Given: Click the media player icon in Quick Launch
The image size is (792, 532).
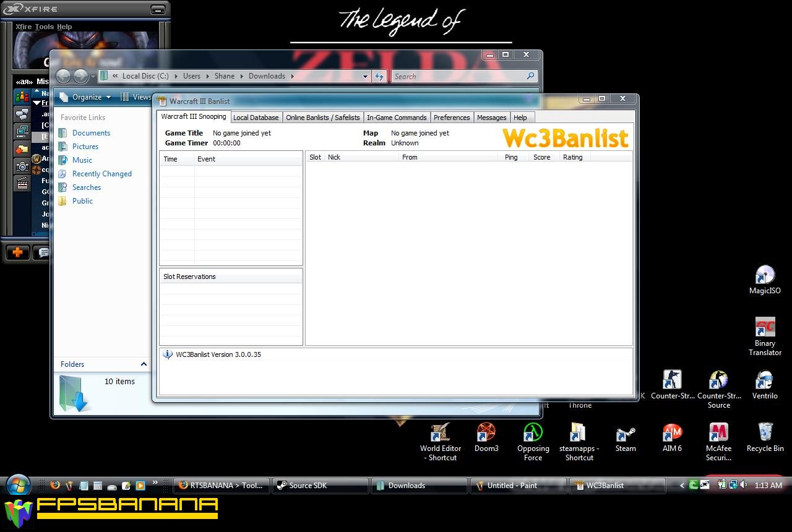Looking at the screenshot, I should (x=140, y=486).
